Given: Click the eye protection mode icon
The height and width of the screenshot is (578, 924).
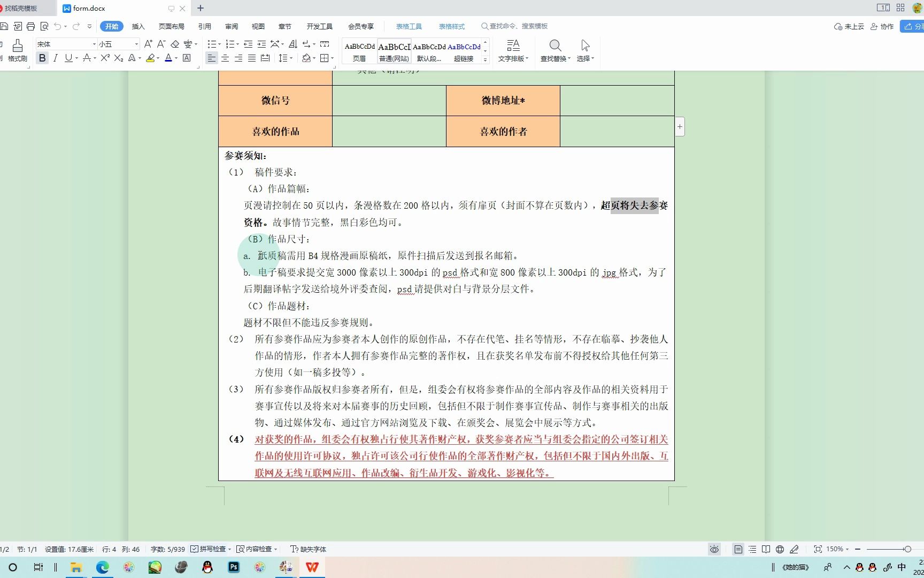Looking at the screenshot, I should 714,549.
